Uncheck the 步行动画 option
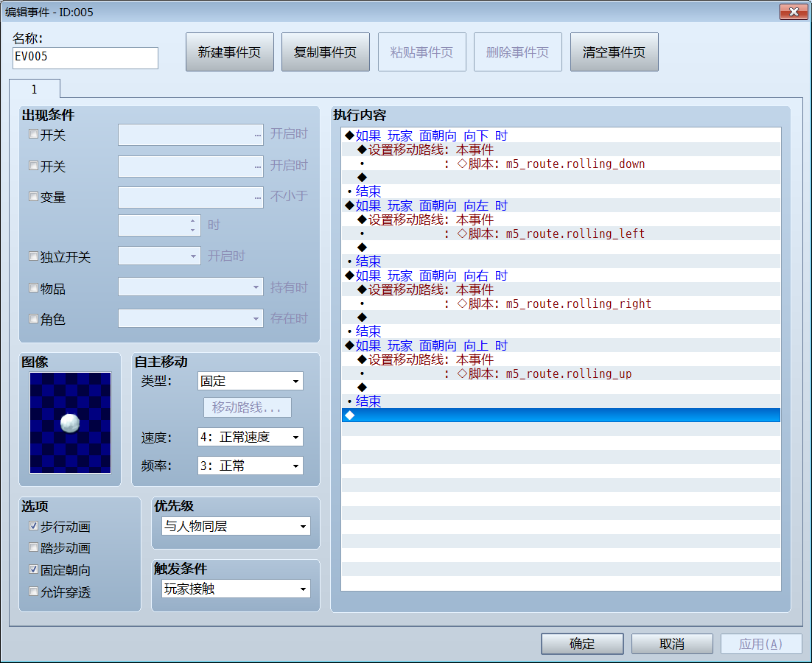The width and height of the screenshot is (812, 663). (34, 526)
